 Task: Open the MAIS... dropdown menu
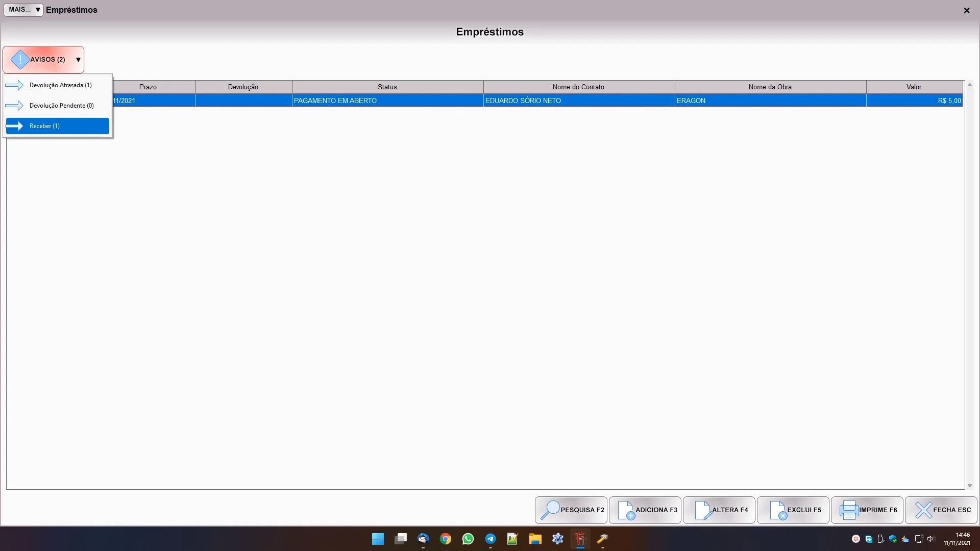pyautogui.click(x=23, y=10)
